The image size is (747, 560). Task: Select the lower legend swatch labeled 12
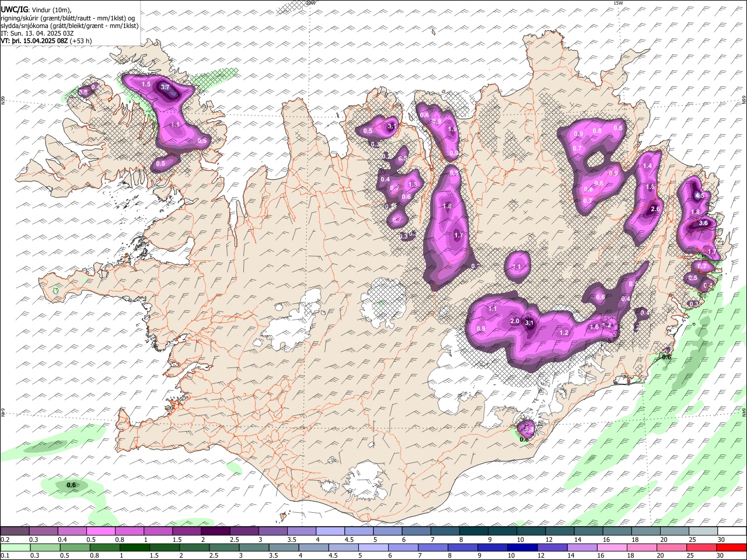click(x=551, y=547)
